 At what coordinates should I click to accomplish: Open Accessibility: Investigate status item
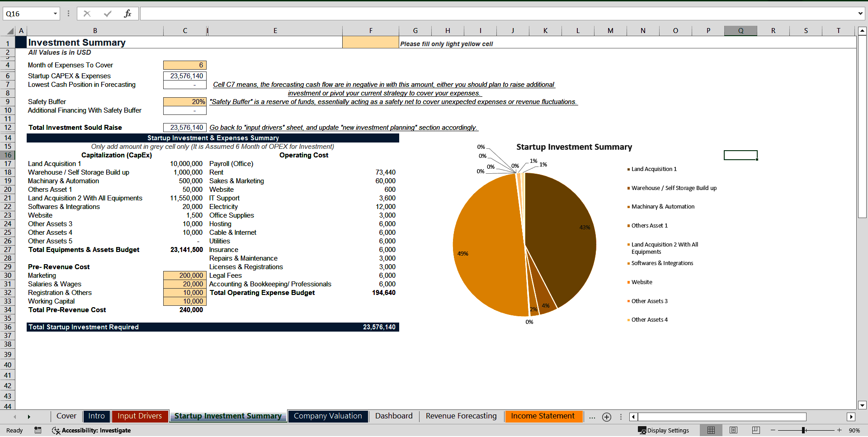[91, 430]
